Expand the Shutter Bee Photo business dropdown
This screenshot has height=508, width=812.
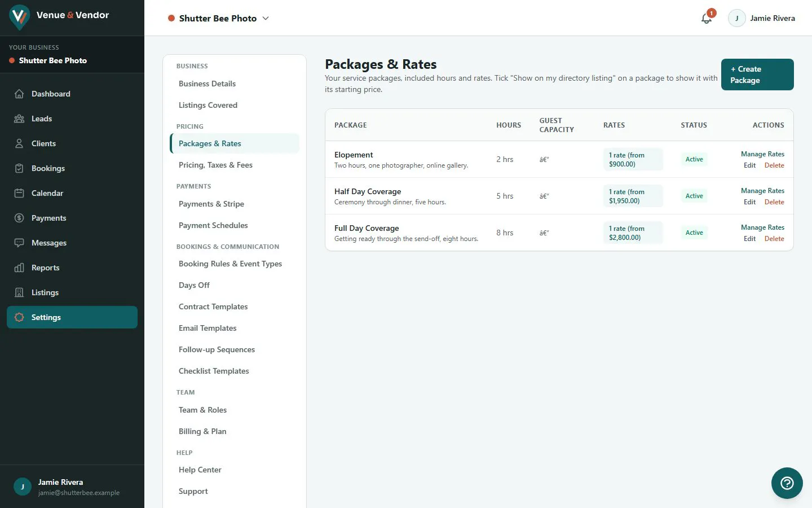pos(218,18)
